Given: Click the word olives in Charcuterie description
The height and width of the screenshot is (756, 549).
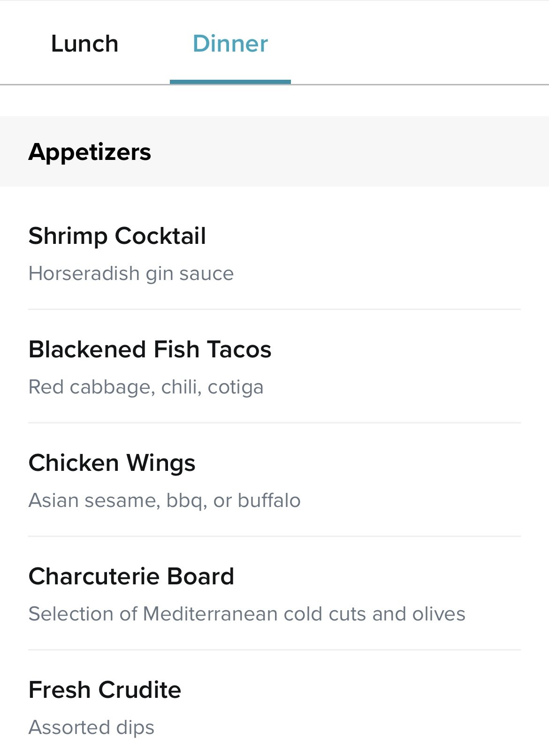Looking at the screenshot, I should pyautogui.click(x=439, y=614).
